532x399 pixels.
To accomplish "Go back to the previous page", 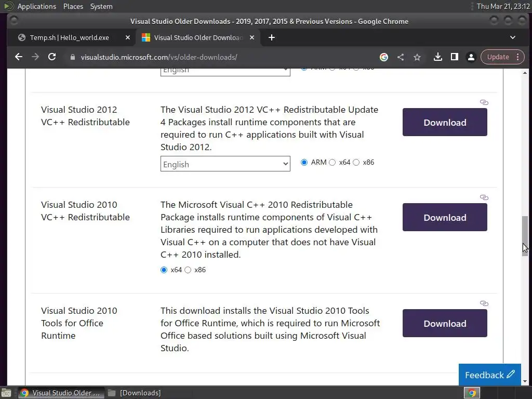I will point(19,57).
